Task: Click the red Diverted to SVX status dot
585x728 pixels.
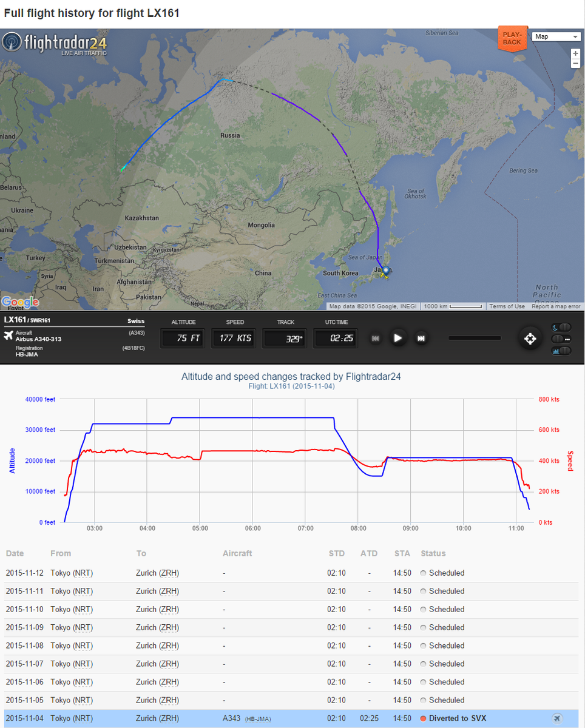Action: [x=424, y=718]
